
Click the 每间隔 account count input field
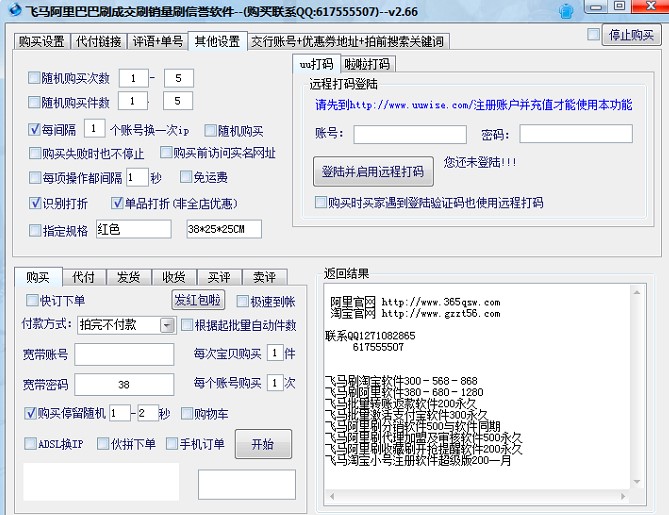click(94, 128)
